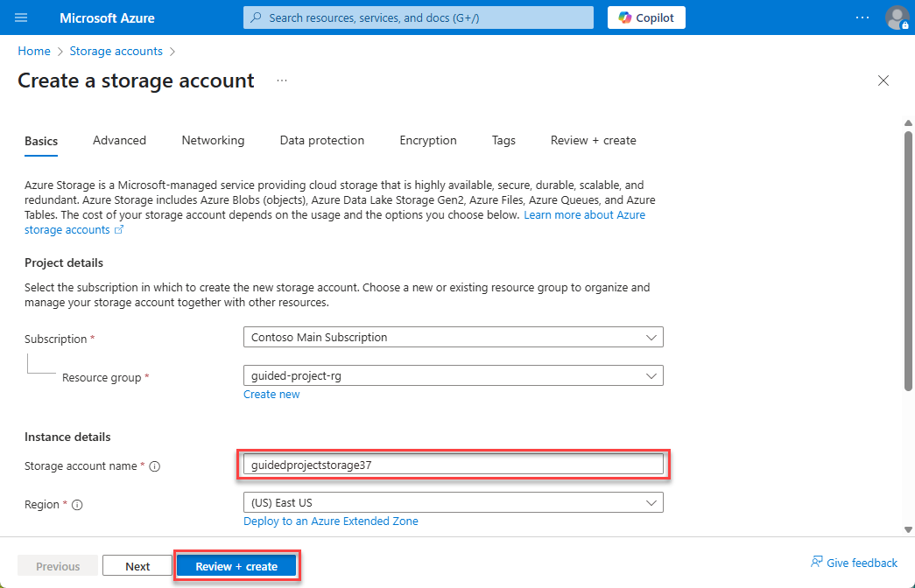Open the ellipsis next to page title
The image size is (915, 588).
coord(282,80)
